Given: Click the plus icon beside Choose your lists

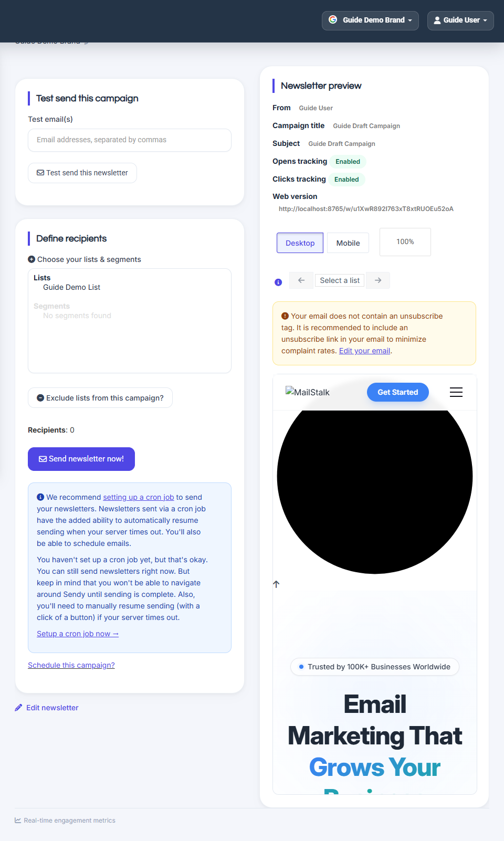Looking at the screenshot, I should click(x=31, y=259).
